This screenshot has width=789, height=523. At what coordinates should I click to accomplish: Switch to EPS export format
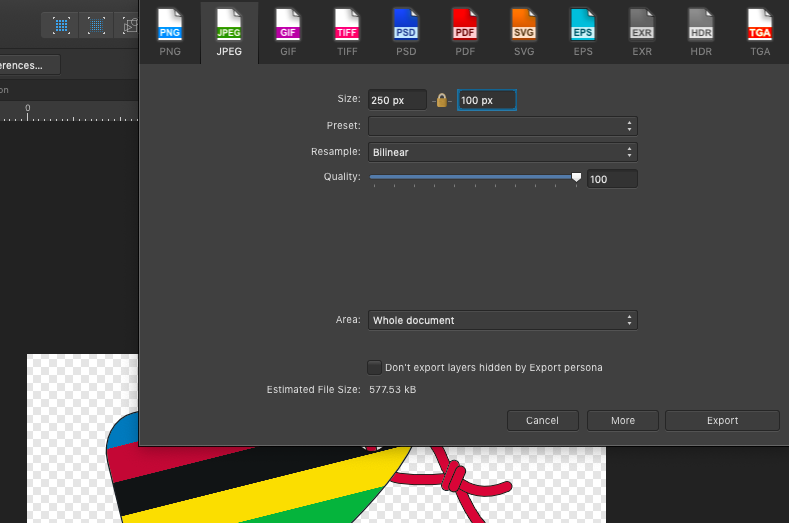[583, 32]
